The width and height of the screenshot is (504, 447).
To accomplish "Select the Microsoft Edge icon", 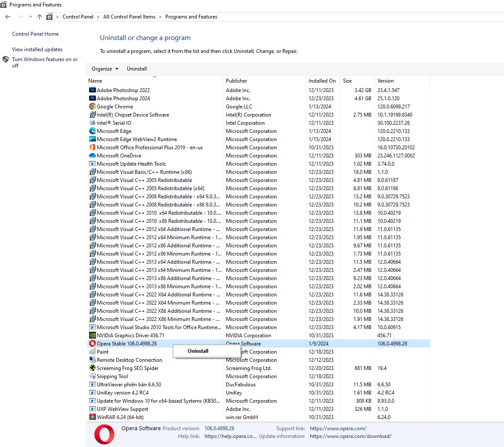I will click(92, 131).
